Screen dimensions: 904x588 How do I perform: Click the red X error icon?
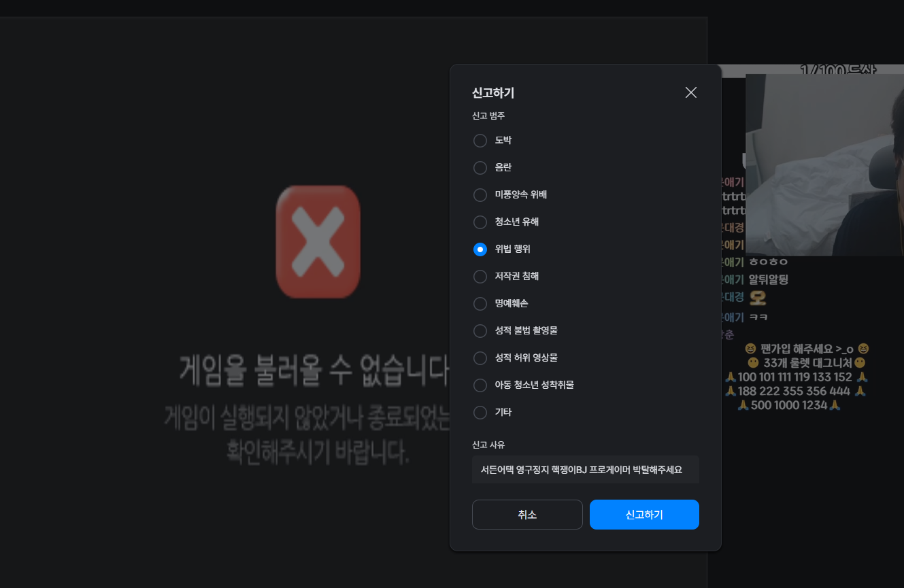pyautogui.click(x=318, y=242)
